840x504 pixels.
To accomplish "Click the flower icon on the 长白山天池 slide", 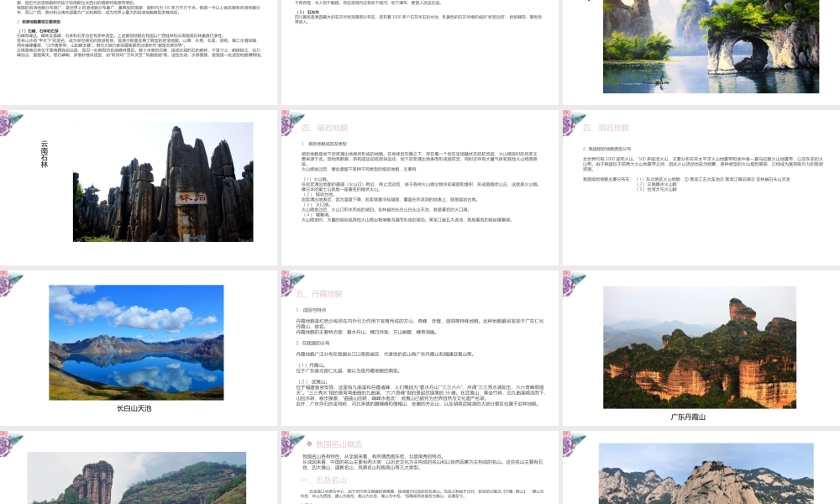I will click(10, 283).
